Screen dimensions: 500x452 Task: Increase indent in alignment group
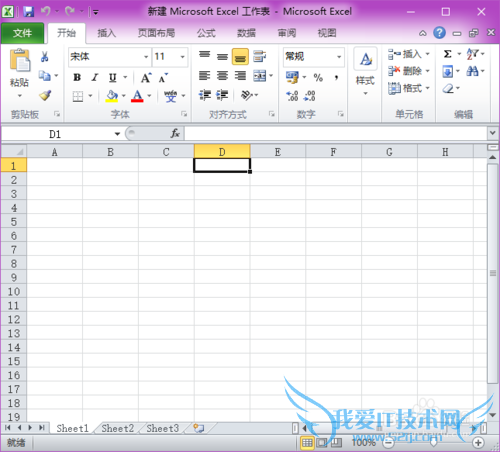[222, 95]
